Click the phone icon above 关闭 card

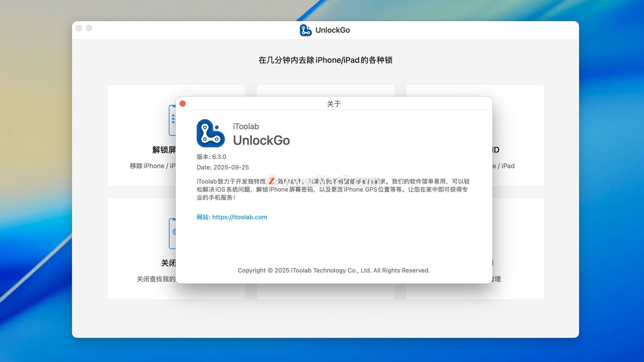(x=172, y=234)
